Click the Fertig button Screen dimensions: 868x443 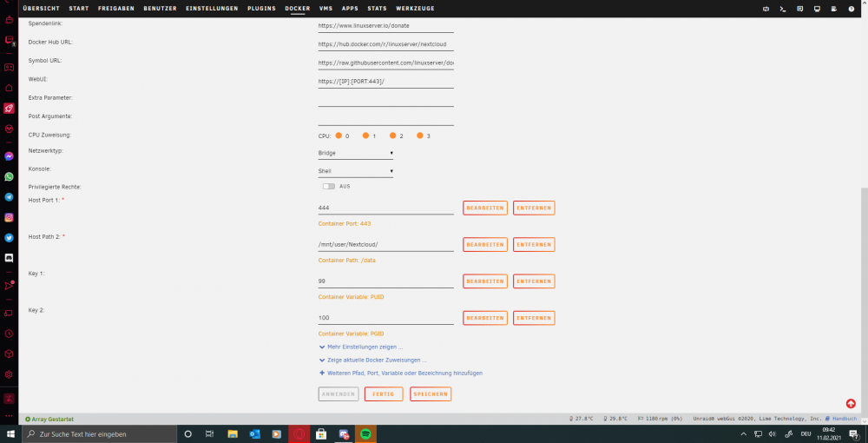coord(384,393)
